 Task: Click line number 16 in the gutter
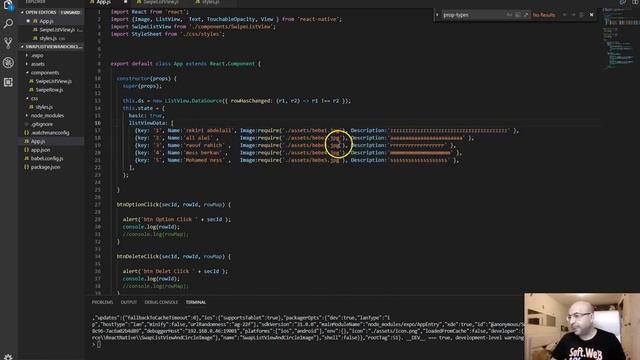point(98,123)
